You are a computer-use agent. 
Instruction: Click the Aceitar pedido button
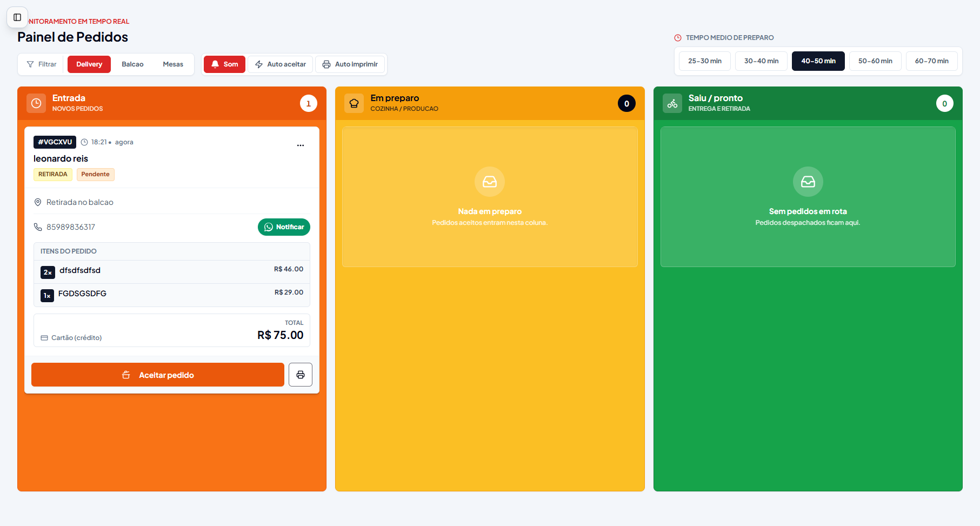pyautogui.click(x=158, y=375)
